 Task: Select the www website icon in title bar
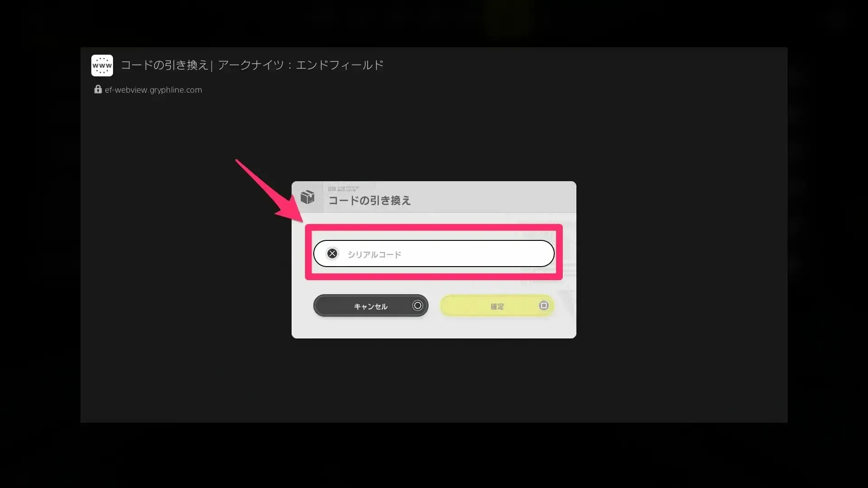(x=102, y=65)
